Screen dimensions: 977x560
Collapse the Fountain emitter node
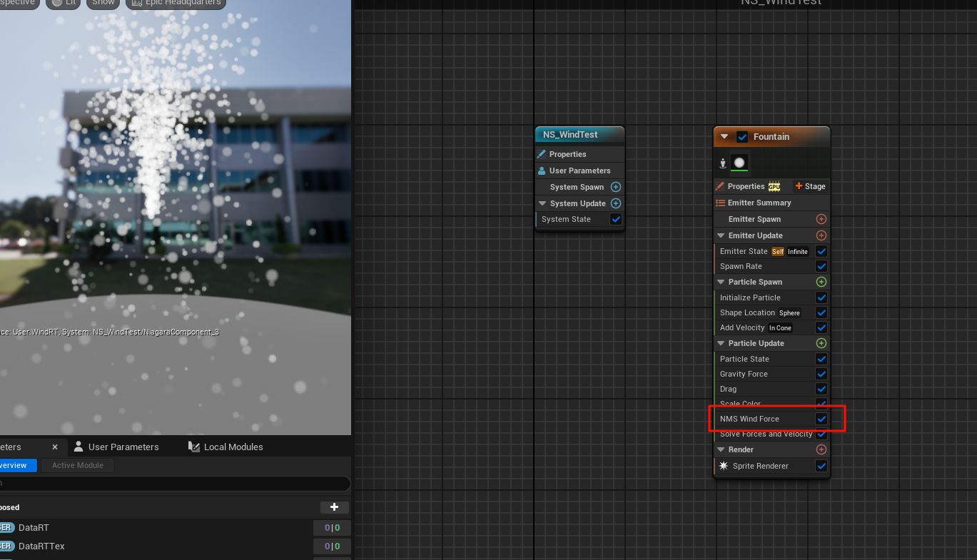[x=724, y=137]
